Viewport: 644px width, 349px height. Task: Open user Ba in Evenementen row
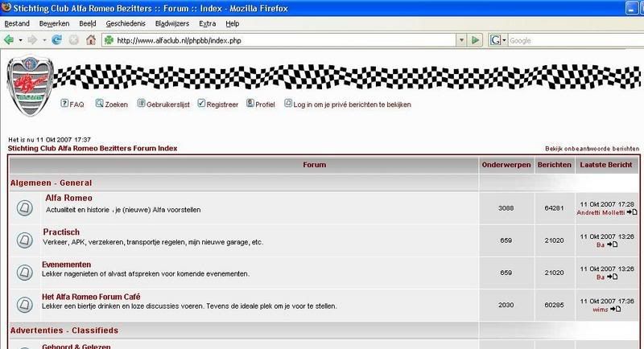[x=601, y=277]
